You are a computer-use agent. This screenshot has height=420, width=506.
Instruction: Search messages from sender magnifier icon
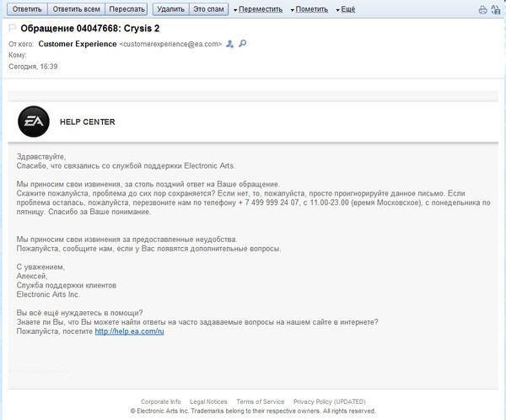pyautogui.click(x=242, y=43)
